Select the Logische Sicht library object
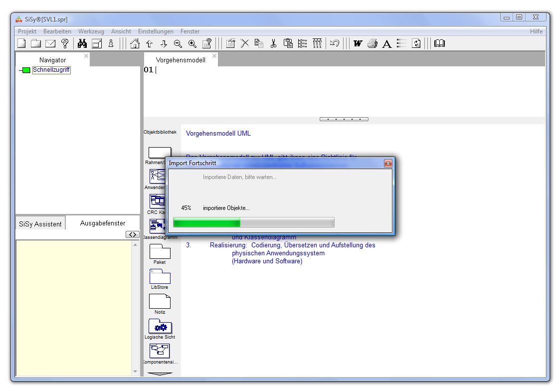The height and width of the screenshot is (392, 560). tap(160, 327)
